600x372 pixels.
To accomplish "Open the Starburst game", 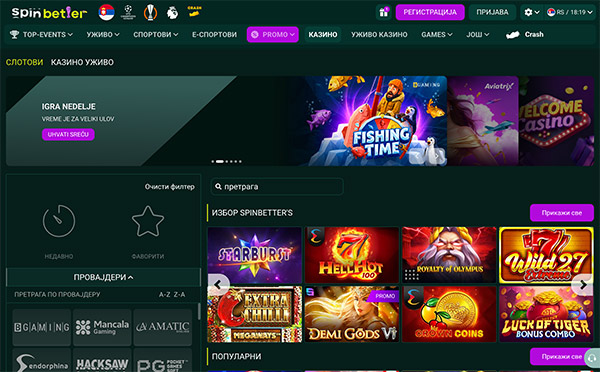I will [x=254, y=255].
